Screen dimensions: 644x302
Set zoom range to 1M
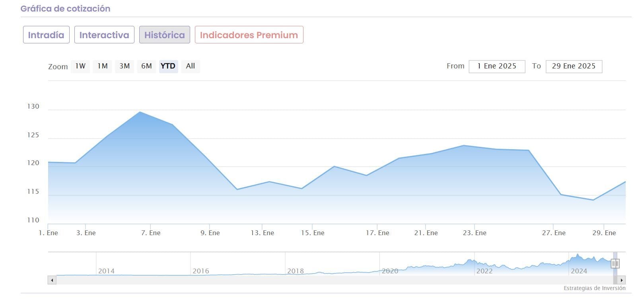[x=103, y=66]
